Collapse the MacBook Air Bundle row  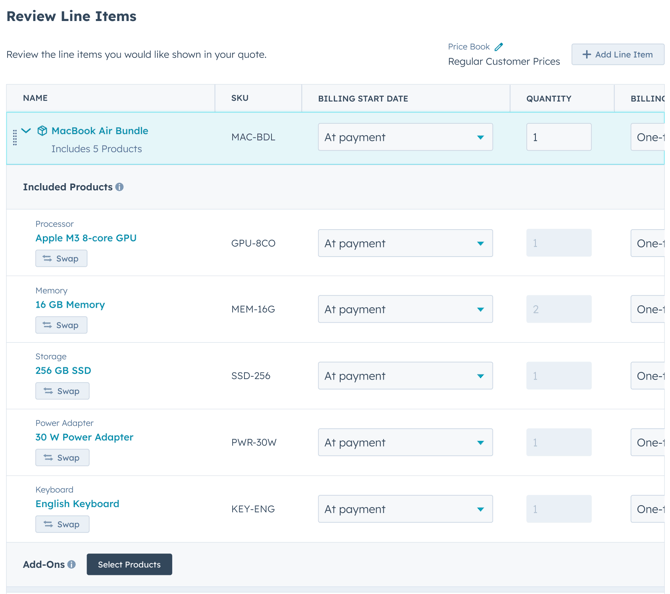[27, 131]
